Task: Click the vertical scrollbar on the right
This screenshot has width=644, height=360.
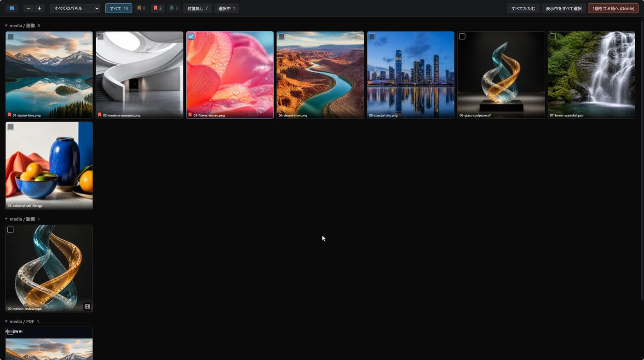Action: (642, 161)
